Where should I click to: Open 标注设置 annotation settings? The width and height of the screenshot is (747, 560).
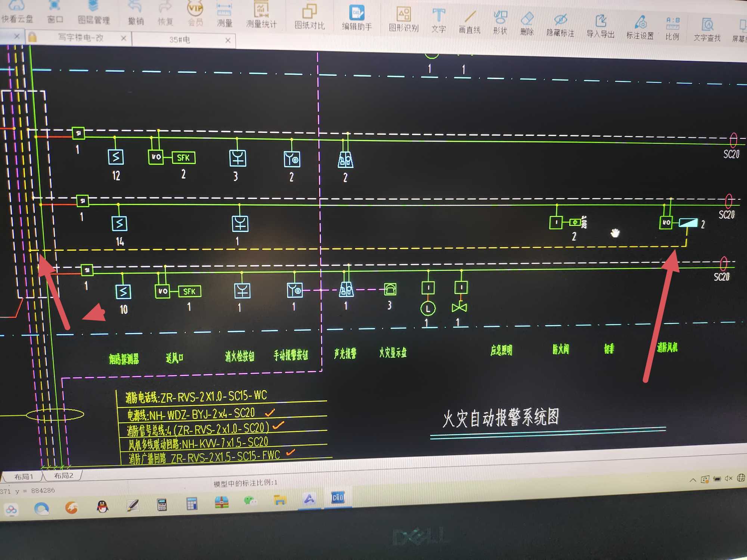(640, 27)
